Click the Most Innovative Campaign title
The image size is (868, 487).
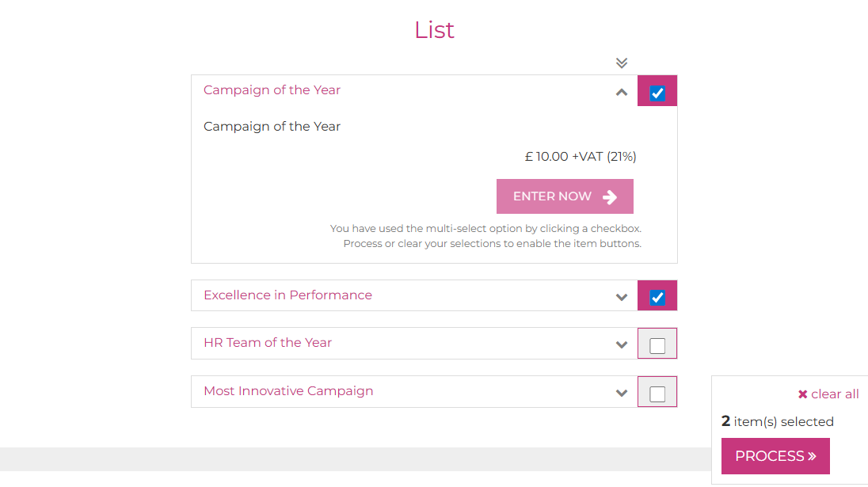[288, 391]
